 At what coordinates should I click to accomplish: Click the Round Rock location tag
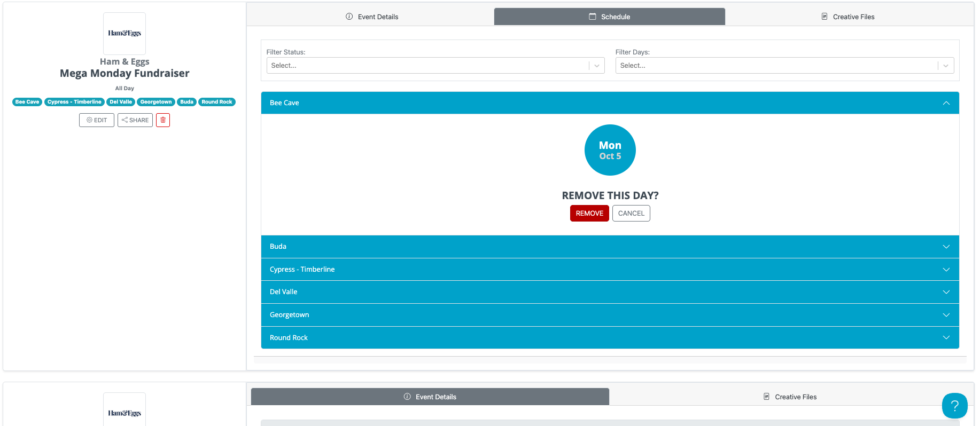(x=217, y=102)
